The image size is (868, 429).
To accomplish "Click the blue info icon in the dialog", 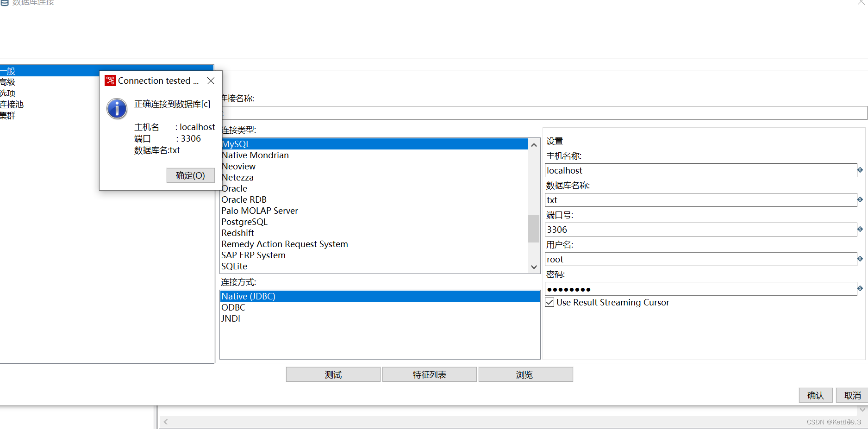I will [x=117, y=109].
